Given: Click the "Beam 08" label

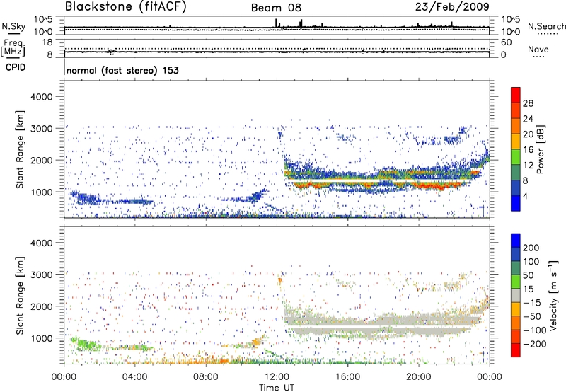Looking at the screenshot, I should [x=276, y=8].
